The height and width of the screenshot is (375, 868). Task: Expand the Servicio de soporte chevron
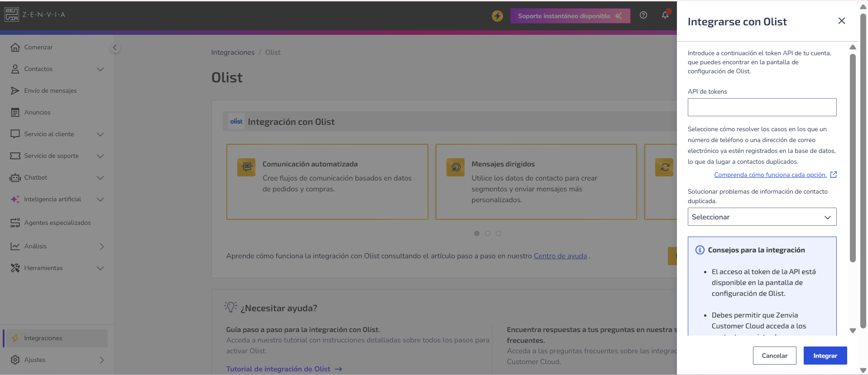[101, 156]
